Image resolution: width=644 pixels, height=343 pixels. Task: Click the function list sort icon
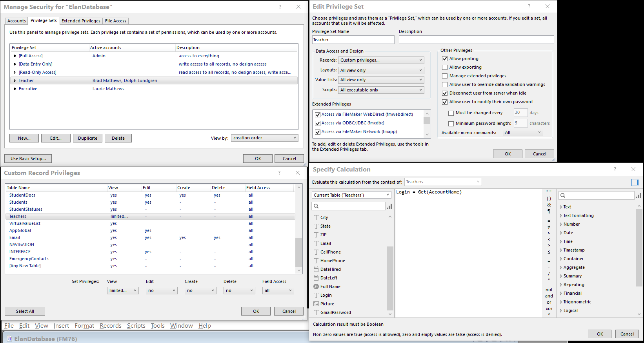coord(638,195)
